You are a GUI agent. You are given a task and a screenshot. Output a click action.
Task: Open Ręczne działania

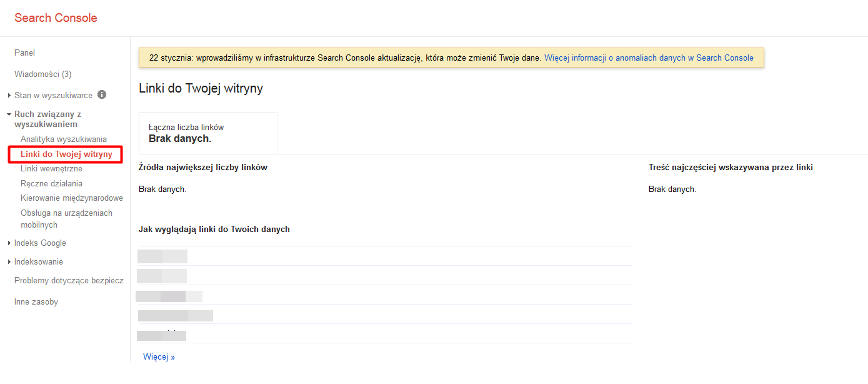click(51, 183)
